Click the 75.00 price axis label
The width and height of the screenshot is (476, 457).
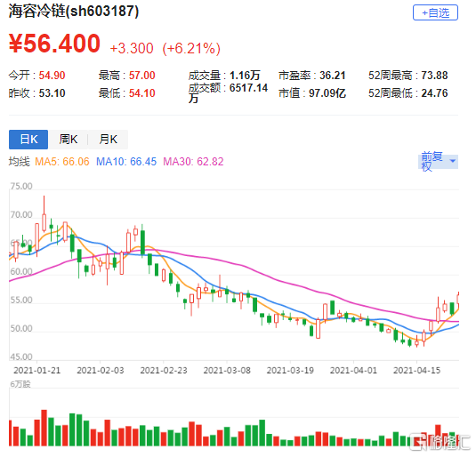(21, 187)
